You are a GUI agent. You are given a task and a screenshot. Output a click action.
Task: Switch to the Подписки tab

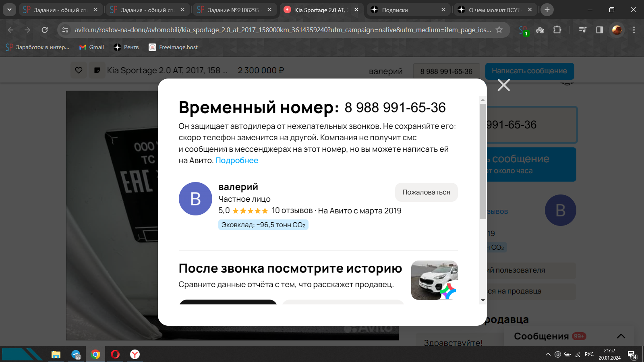pyautogui.click(x=408, y=10)
